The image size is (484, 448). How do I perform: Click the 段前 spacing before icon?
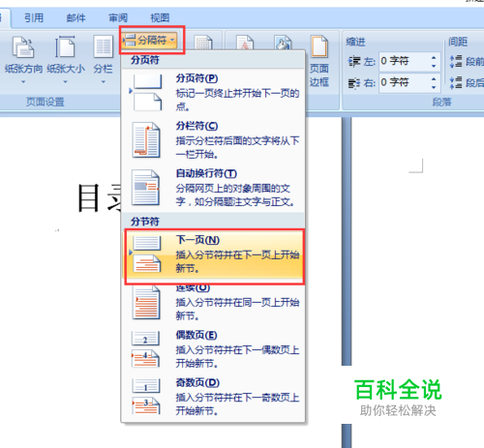[456, 61]
